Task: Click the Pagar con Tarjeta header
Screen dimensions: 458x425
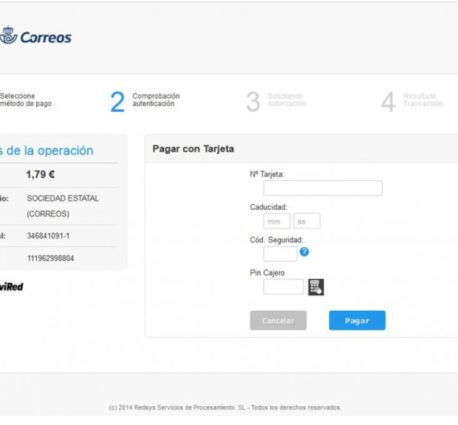Action: 193,149
